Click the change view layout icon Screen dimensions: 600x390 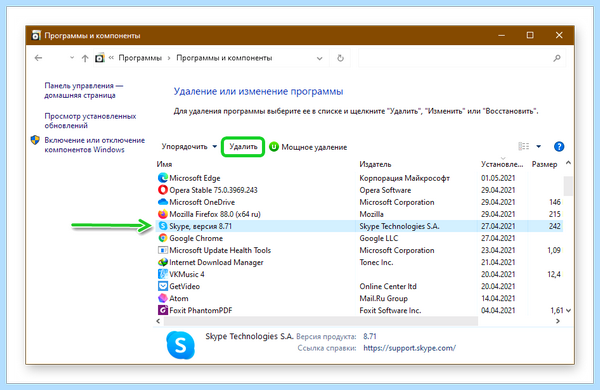523,146
